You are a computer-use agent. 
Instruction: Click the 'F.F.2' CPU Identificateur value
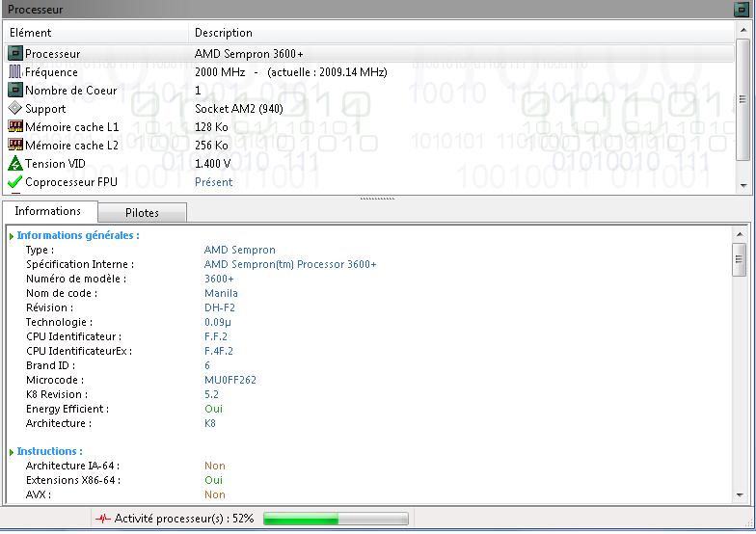pos(216,336)
